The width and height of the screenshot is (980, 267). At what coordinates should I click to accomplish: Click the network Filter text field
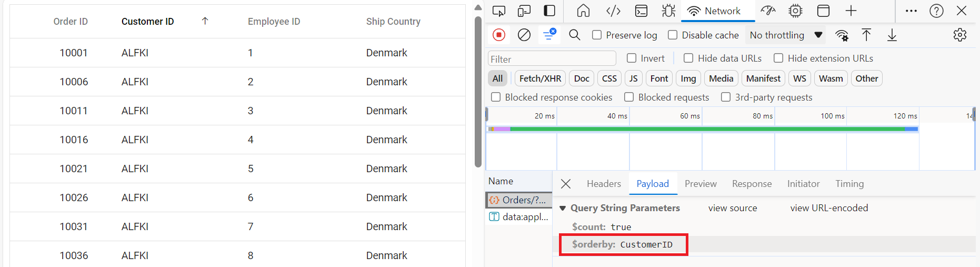[552, 58]
